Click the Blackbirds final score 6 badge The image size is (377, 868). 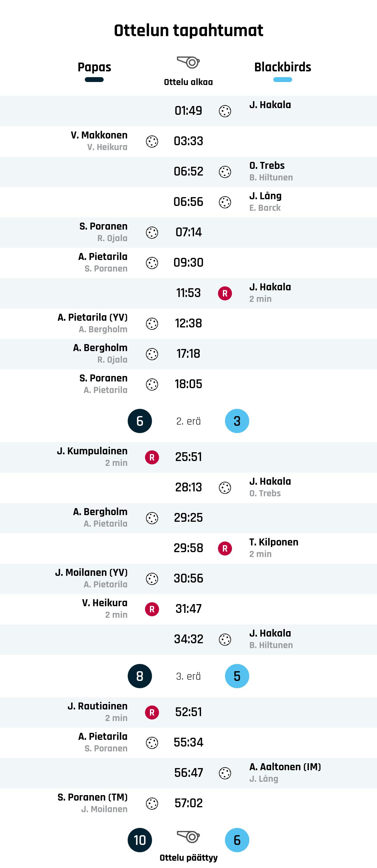click(x=237, y=840)
